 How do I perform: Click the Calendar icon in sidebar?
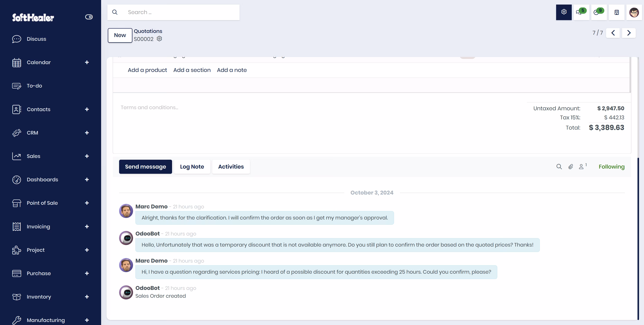[16, 62]
